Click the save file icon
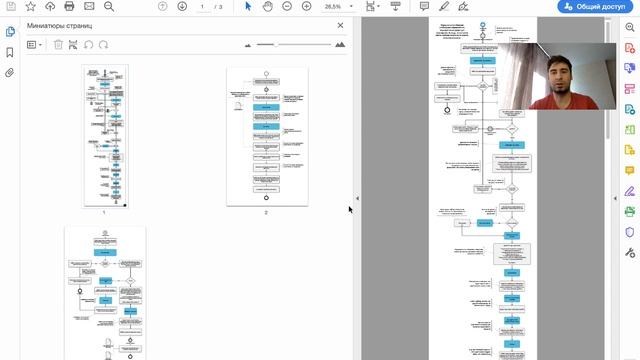640x360 pixels. [11, 6]
